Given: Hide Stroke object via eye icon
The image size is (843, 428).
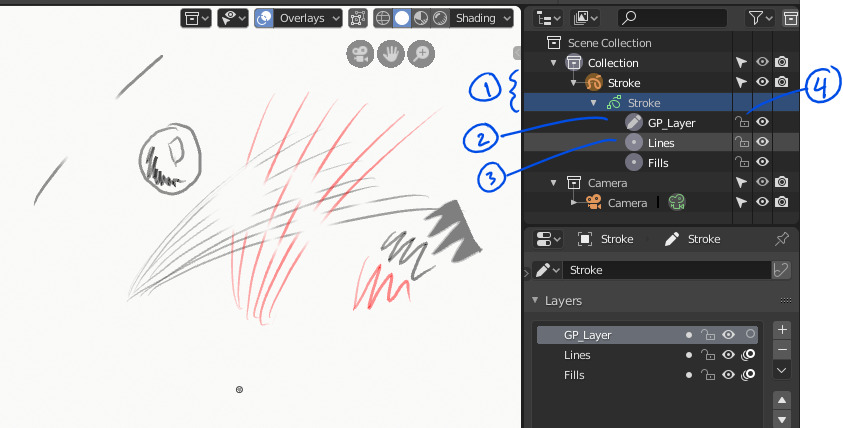Looking at the screenshot, I should point(762,82).
